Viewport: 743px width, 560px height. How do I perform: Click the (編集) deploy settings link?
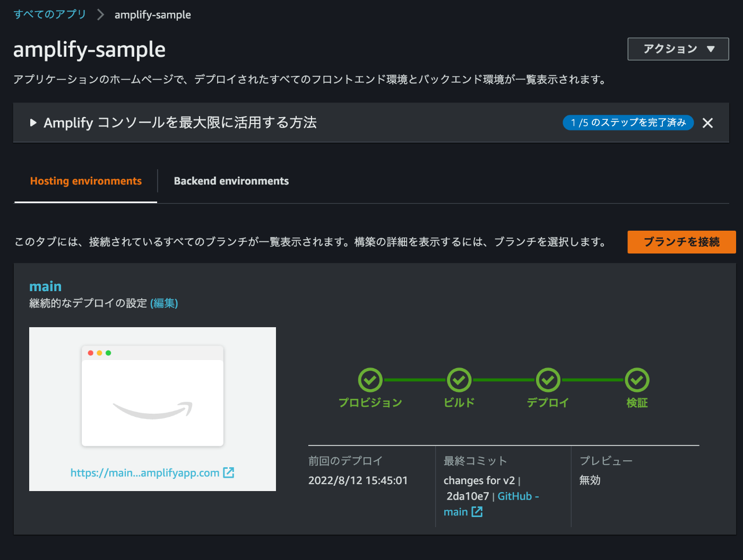pyautogui.click(x=165, y=303)
